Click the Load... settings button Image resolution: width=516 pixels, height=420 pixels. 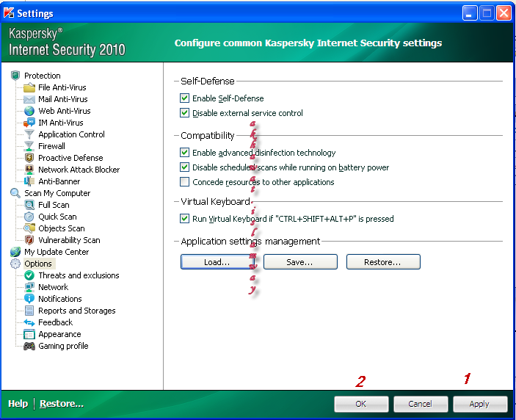pyautogui.click(x=217, y=262)
